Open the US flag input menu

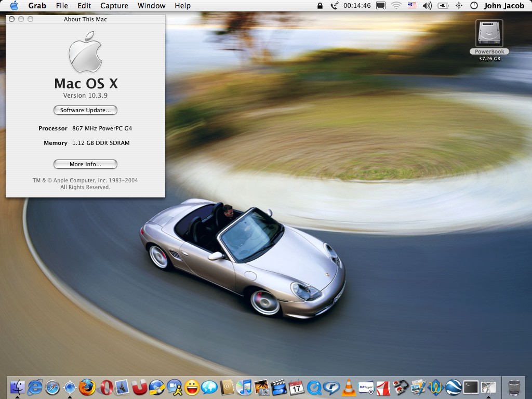click(x=412, y=5)
